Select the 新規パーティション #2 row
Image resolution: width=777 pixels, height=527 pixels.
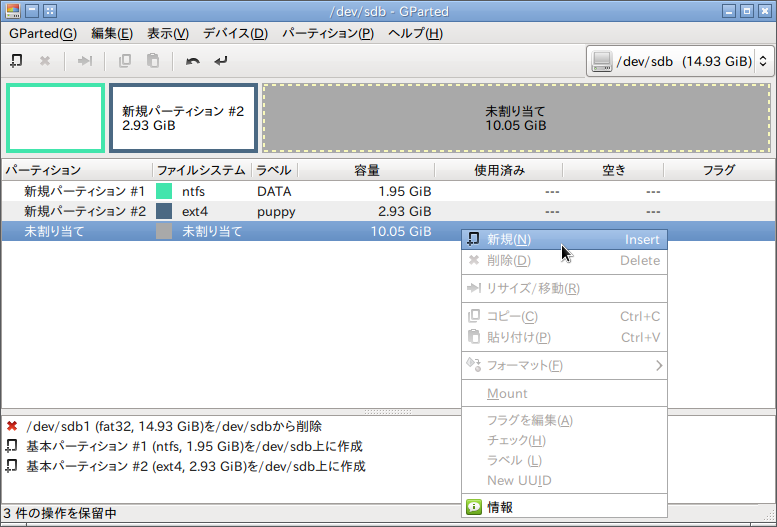pyautogui.click(x=388, y=211)
